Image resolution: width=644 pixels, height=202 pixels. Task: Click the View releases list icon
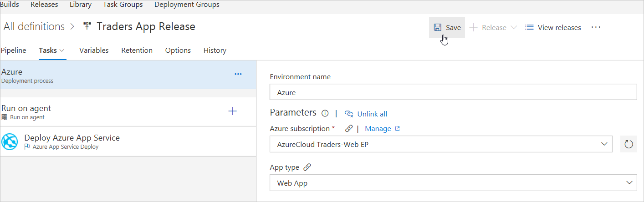[529, 27]
